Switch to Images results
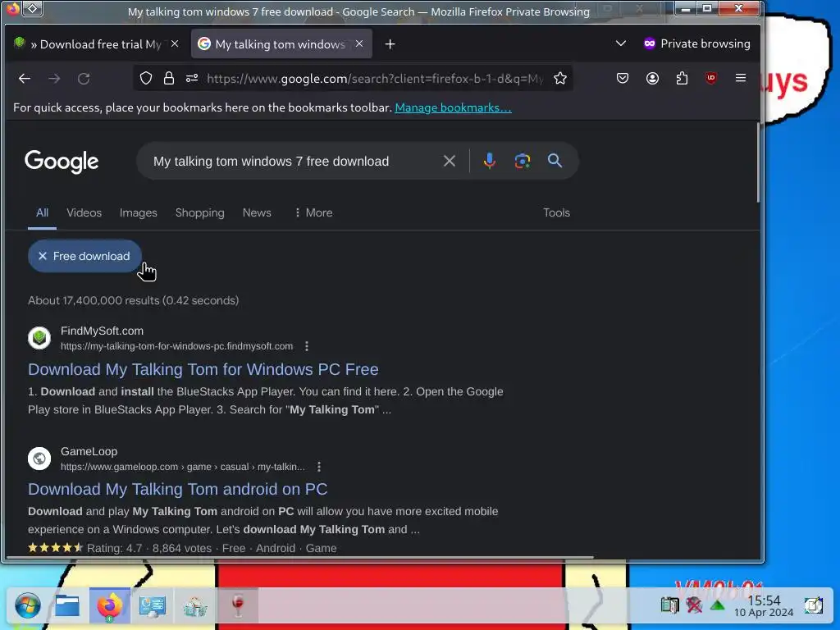The image size is (840, 630). coord(138,212)
